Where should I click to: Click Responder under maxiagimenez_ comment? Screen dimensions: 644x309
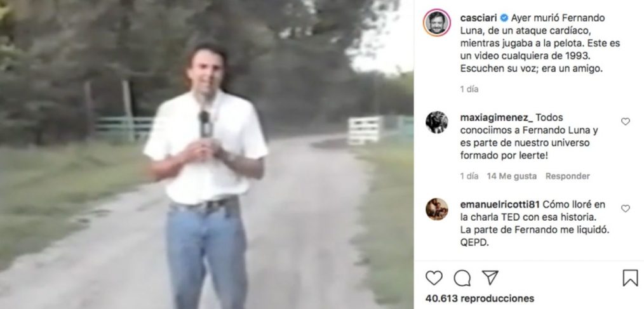pos(568,176)
